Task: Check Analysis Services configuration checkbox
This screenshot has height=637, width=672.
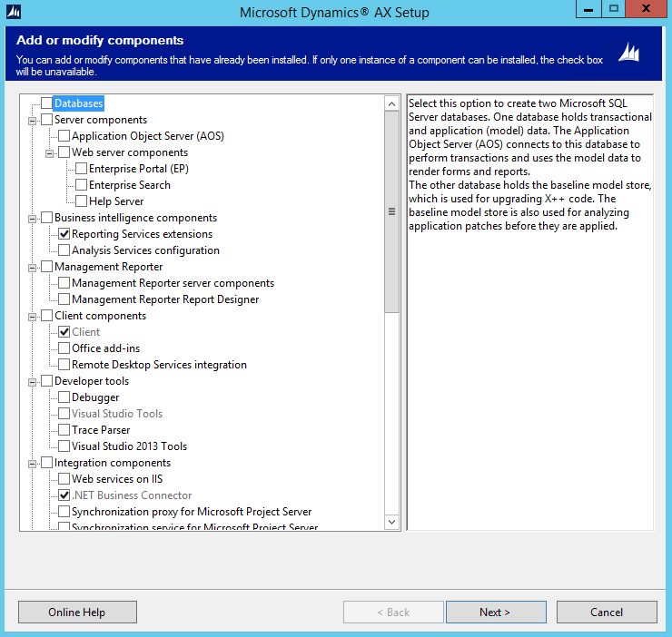Action: [64, 250]
